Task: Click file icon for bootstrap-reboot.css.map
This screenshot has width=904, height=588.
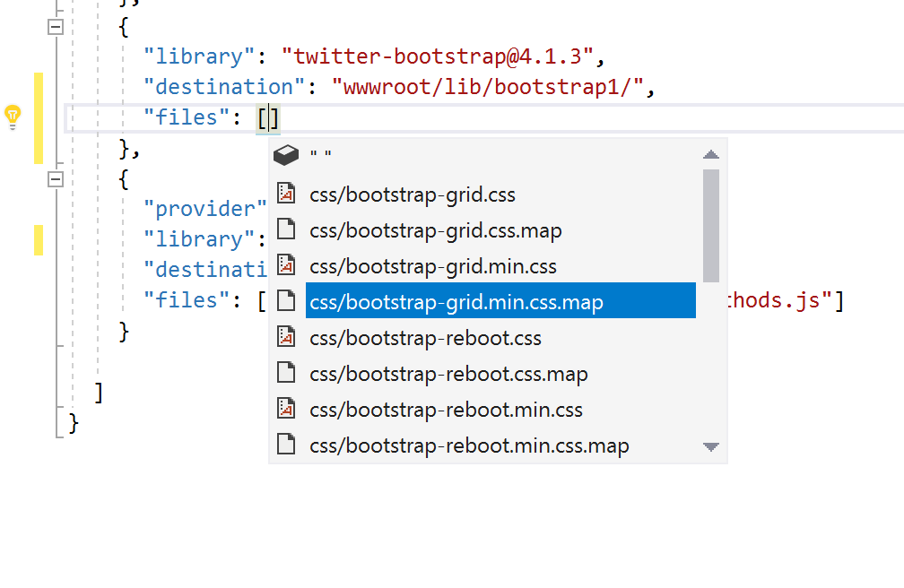Action: click(x=286, y=372)
